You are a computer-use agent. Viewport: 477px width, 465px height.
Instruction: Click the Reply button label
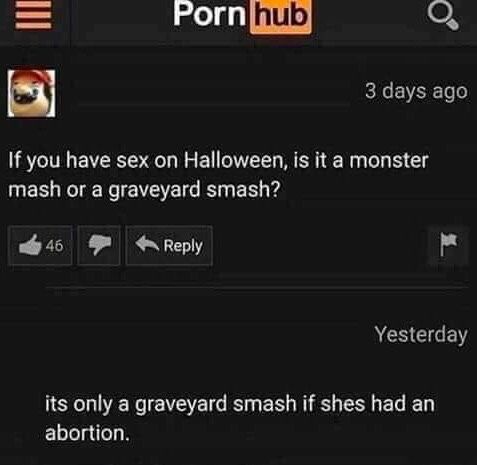pos(183,246)
